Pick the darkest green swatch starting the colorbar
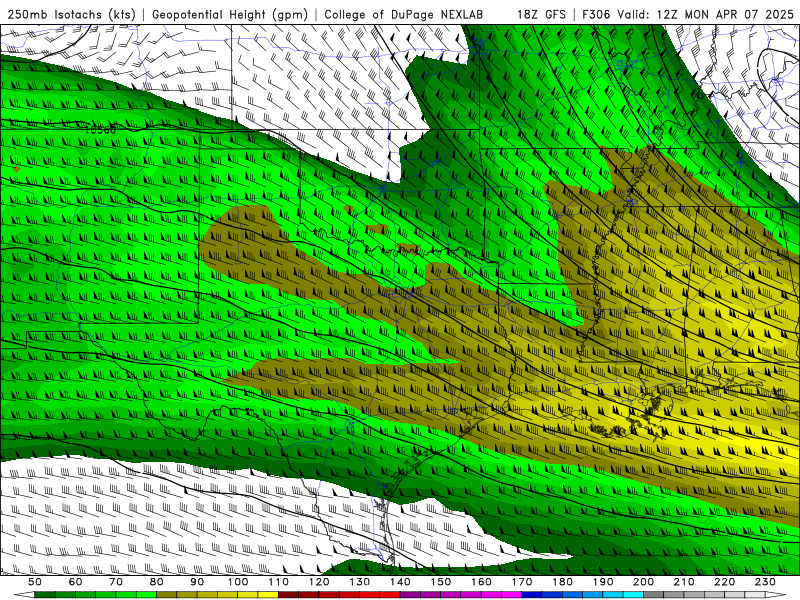The width and height of the screenshot is (800, 600). 45,595
